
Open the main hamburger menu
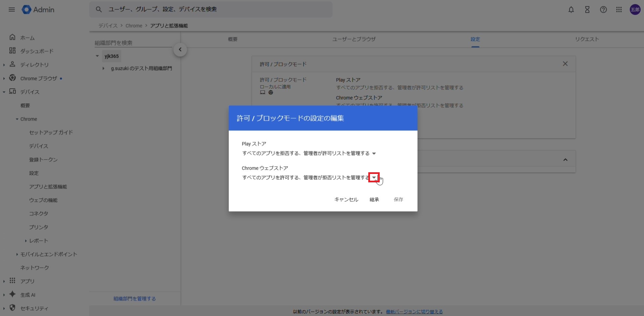click(12, 9)
